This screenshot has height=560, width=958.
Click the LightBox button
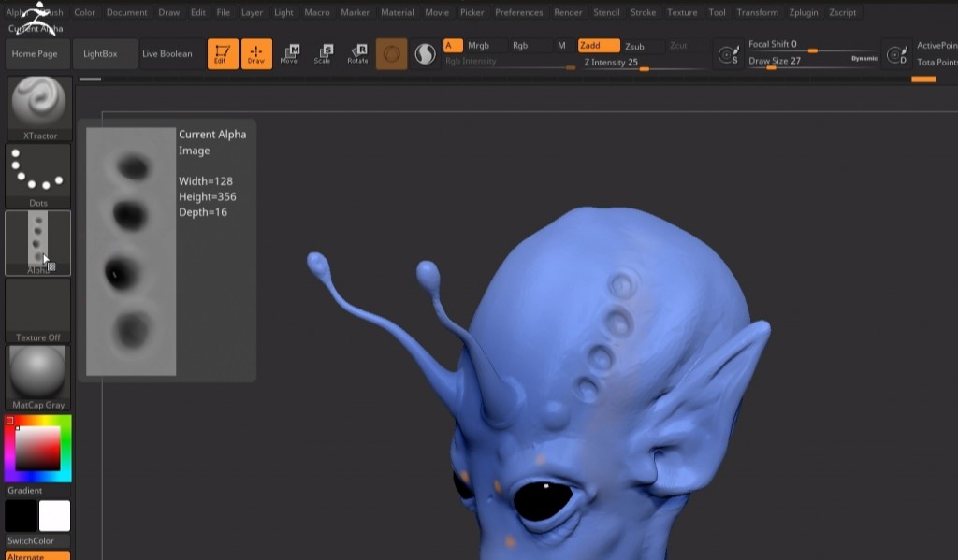click(x=100, y=54)
